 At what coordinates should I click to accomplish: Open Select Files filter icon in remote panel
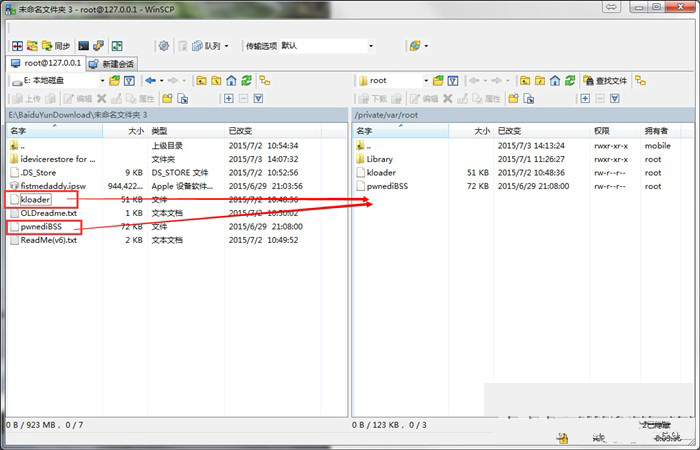tap(615, 98)
